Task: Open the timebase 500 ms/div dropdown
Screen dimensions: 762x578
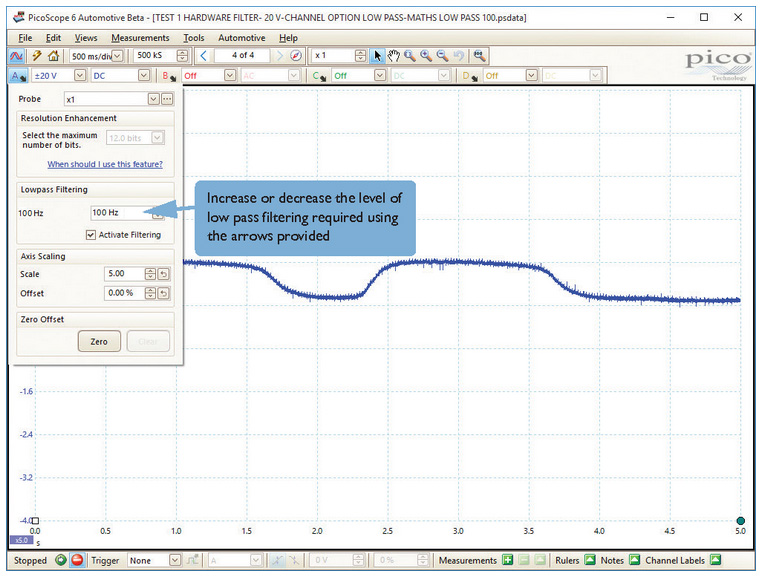Action: (118, 56)
